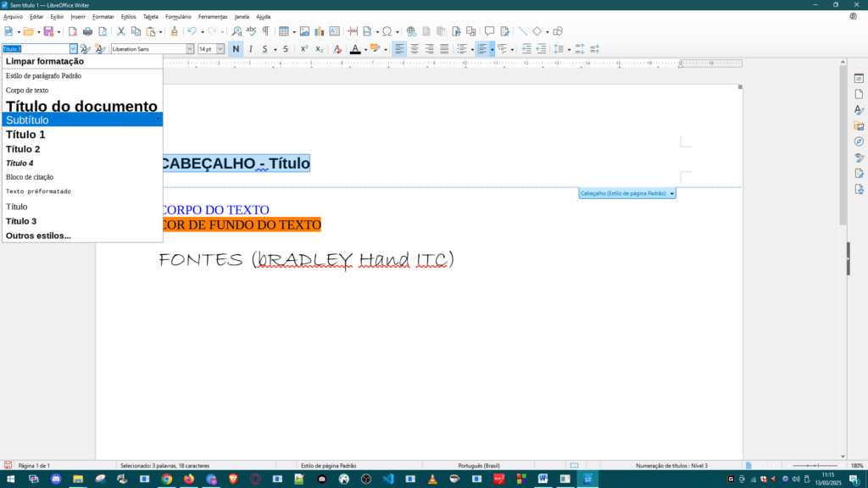Click the Clear Direct Formatting icon
The image size is (868, 488).
coord(337,49)
